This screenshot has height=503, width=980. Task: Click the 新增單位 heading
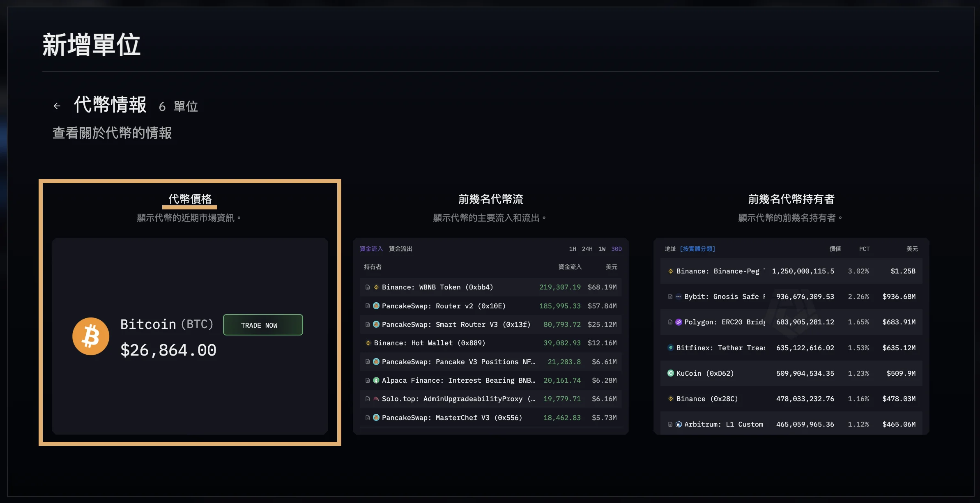[x=91, y=45]
